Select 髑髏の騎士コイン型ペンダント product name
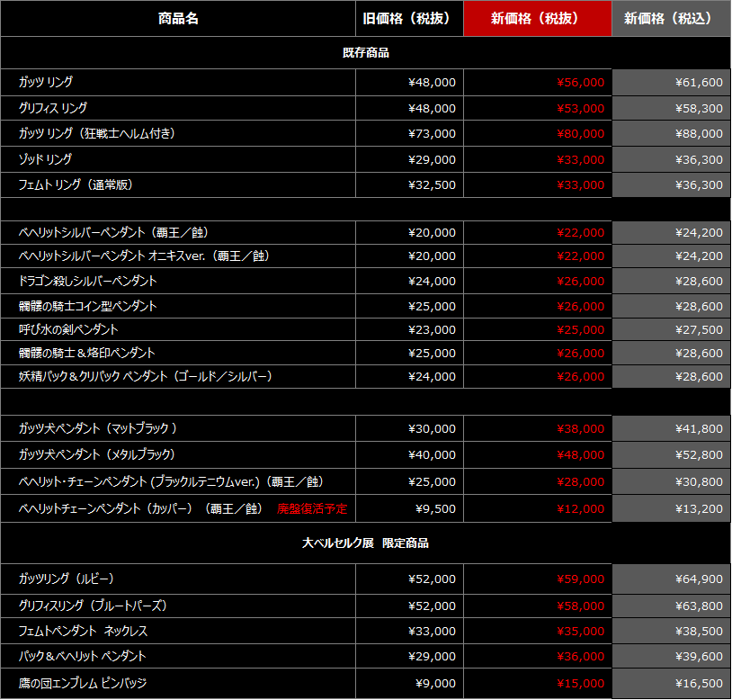This screenshot has height=700, width=732. click(87, 306)
